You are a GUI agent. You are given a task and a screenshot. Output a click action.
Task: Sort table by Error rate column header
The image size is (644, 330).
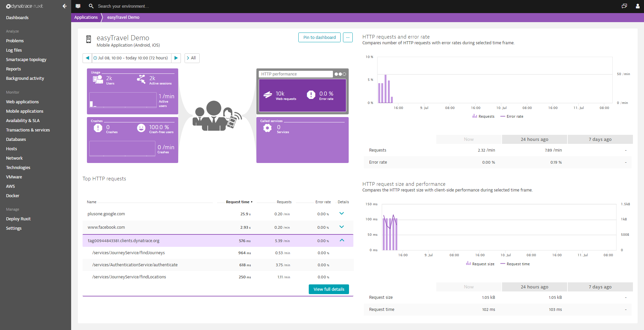click(x=323, y=202)
